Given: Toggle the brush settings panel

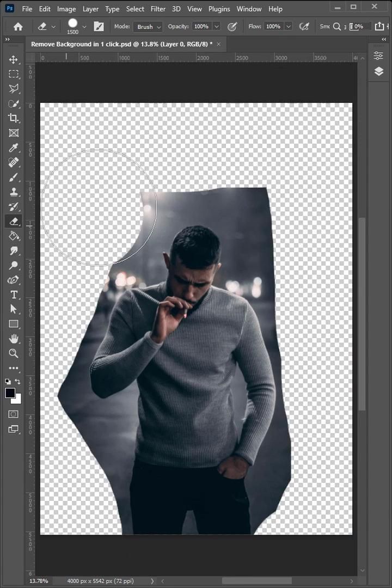Looking at the screenshot, I should click(99, 27).
